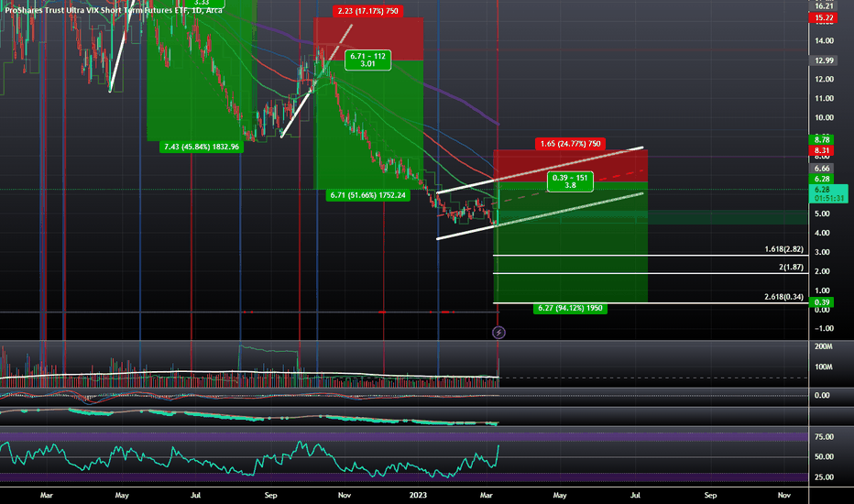Click the green 0.39 price tag
This screenshot has width=854, height=504.
(822, 302)
